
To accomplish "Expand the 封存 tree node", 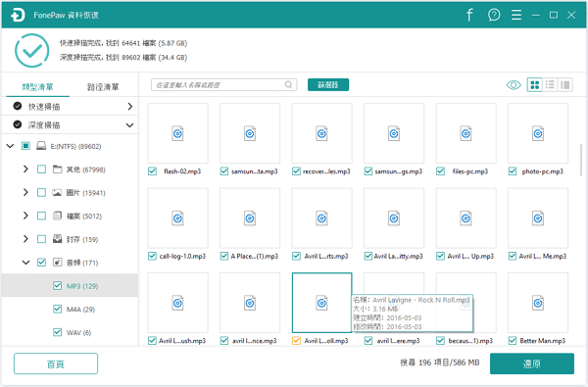I will coord(25,239).
